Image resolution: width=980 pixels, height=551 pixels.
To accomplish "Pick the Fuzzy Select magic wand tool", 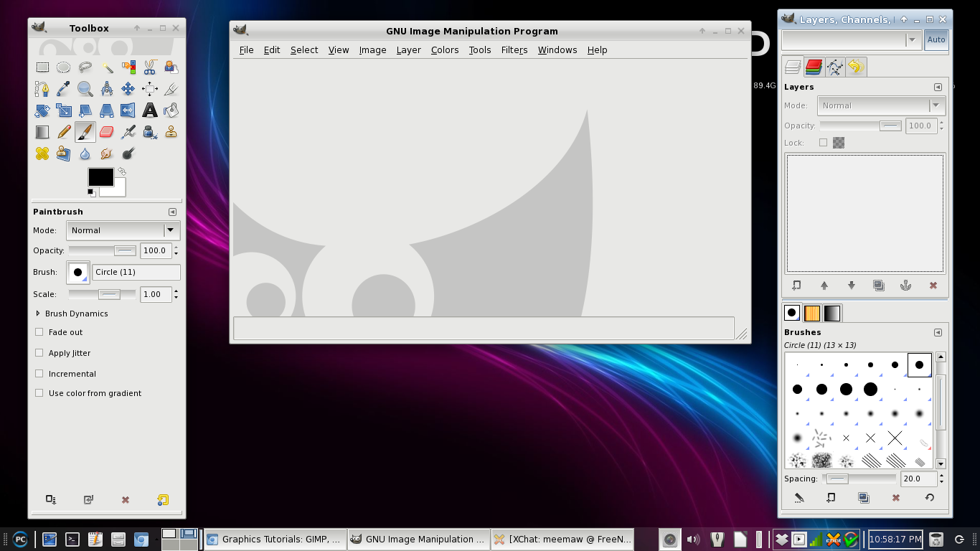I will (x=107, y=67).
